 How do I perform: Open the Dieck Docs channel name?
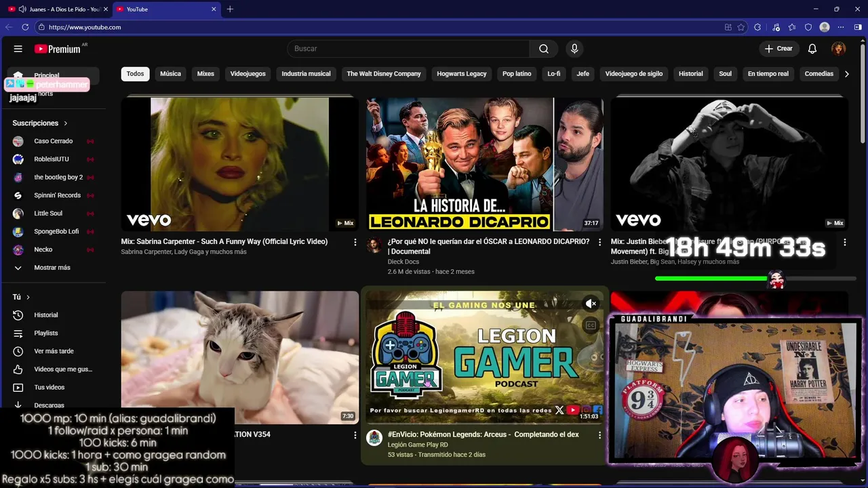403,262
